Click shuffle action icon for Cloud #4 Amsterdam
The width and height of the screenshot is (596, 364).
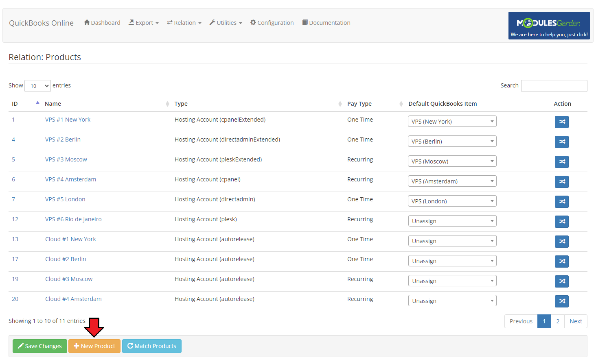click(x=561, y=301)
